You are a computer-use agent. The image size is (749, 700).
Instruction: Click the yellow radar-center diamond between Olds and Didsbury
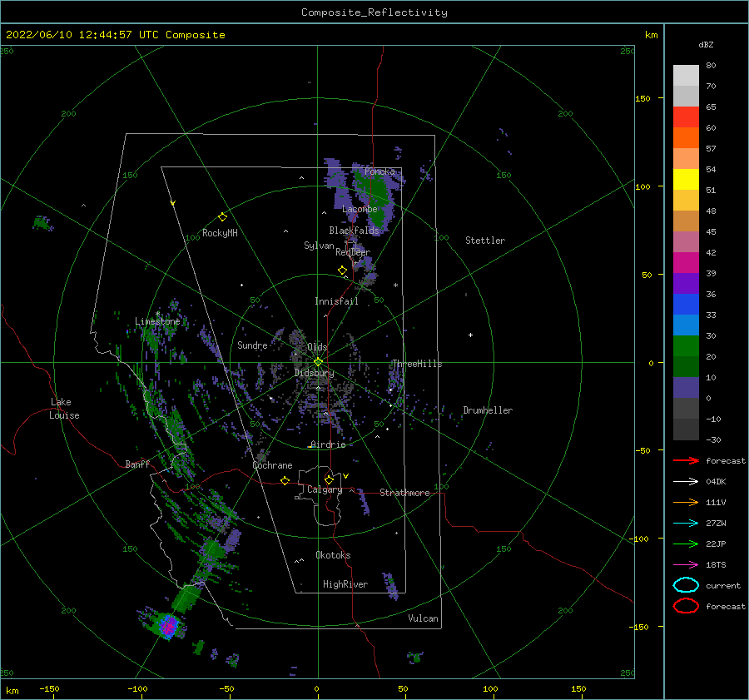click(318, 362)
